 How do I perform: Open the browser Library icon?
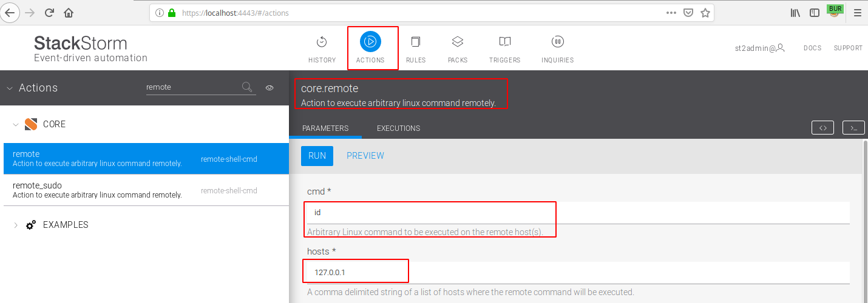pos(795,12)
